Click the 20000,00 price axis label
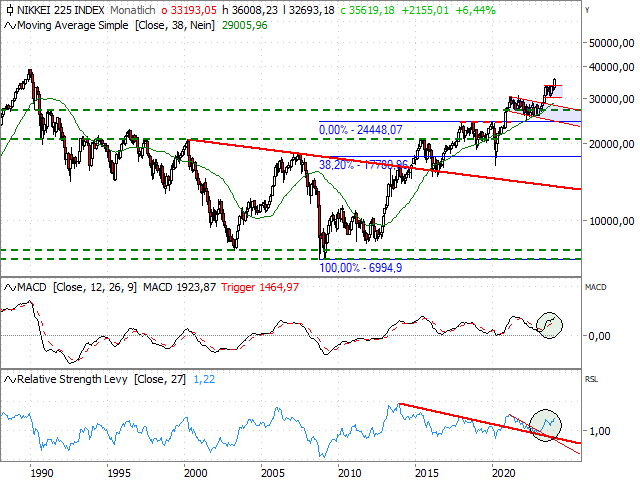 pyautogui.click(x=611, y=144)
